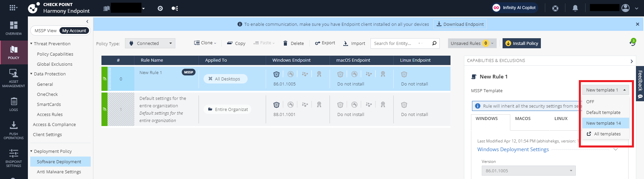Select the Policy sidebar item
Image resolution: width=644 pixels, height=179 pixels.
(x=14, y=53)
